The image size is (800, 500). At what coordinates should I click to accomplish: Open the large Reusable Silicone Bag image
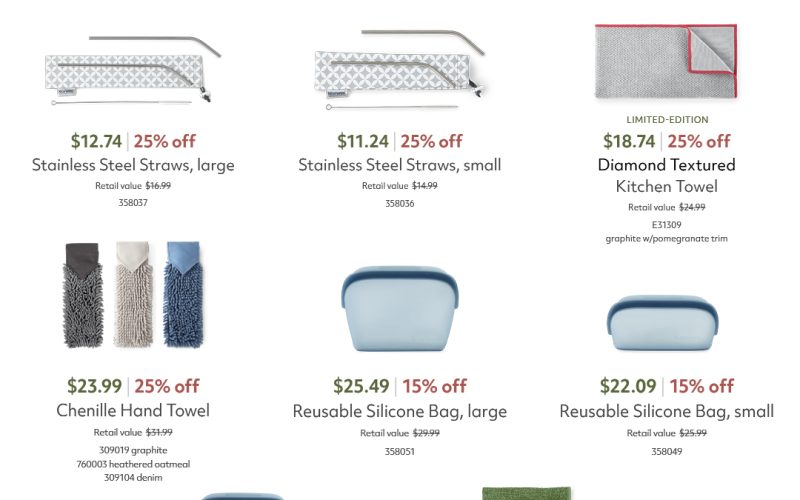point(400,310)
